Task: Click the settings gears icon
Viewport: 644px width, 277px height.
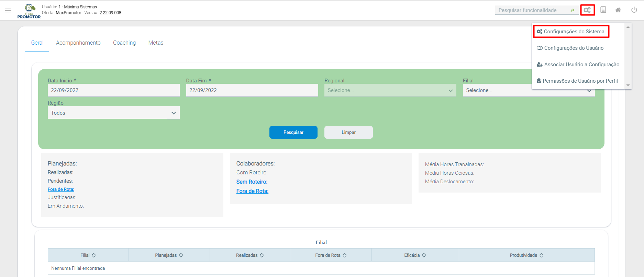Action: [x=587, y=10]
